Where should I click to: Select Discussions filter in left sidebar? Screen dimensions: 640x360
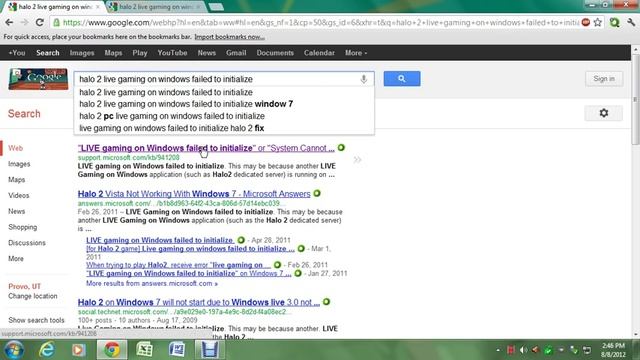tap(27, 243)
